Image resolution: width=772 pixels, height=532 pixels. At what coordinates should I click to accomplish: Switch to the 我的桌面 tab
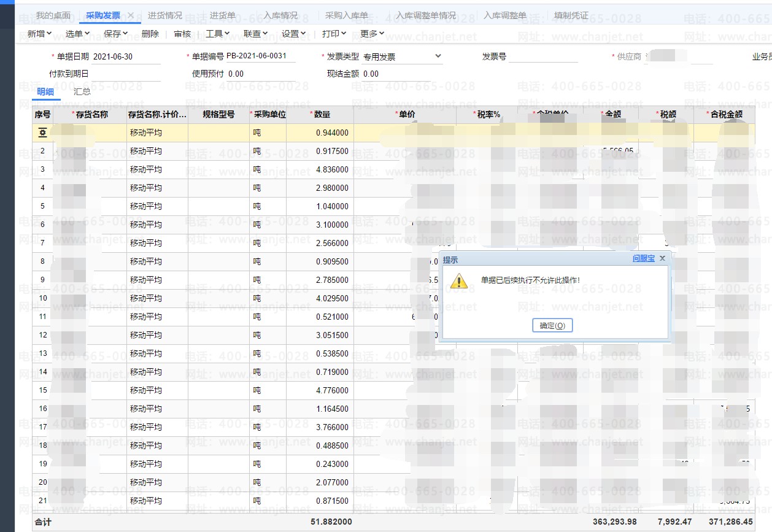point(53,15)
